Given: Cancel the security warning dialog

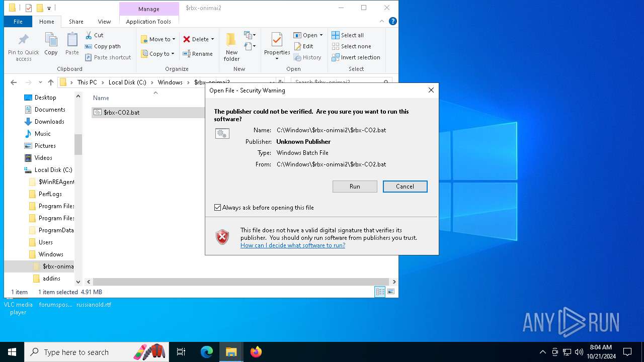Looking at the screenshot, I should [x=405, y=187].
